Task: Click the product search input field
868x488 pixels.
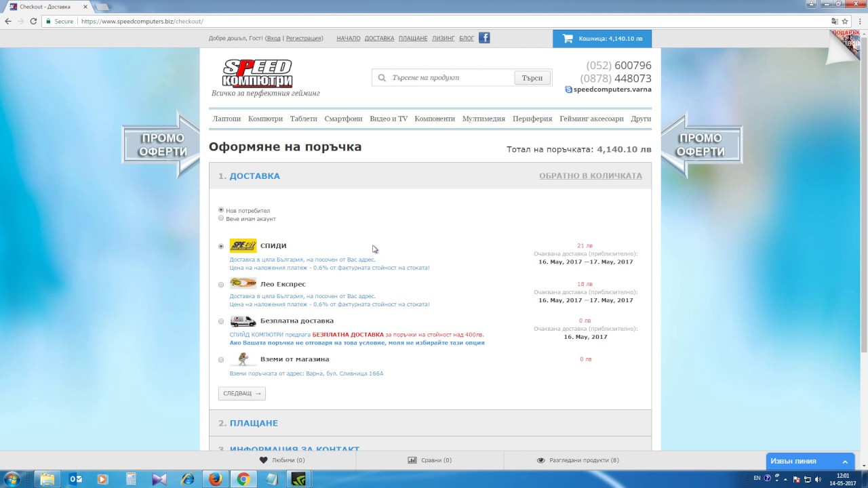Action: click(x=451, y=78)
